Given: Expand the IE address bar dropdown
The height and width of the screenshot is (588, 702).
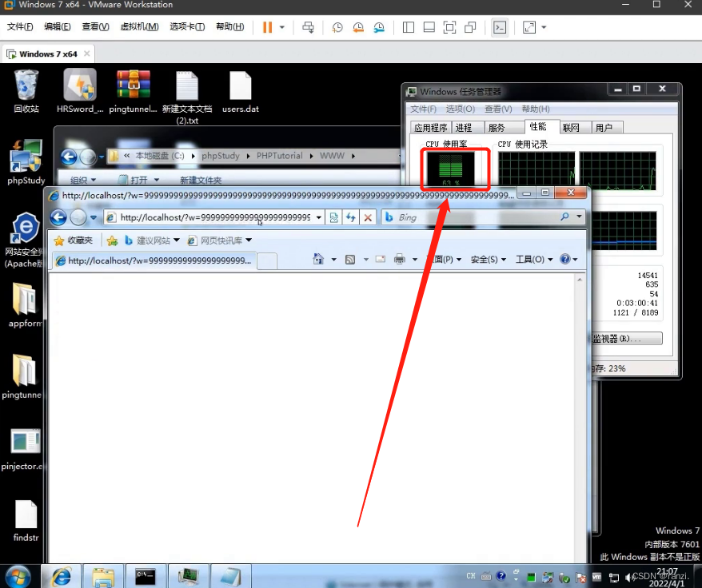Looking at the screenshot, I should pos(318,217).
